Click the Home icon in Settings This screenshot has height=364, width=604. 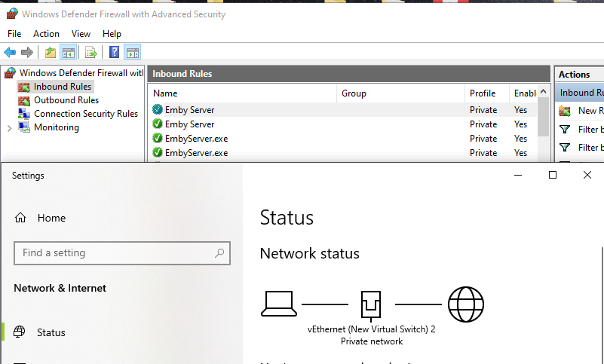tap(20, 218)
